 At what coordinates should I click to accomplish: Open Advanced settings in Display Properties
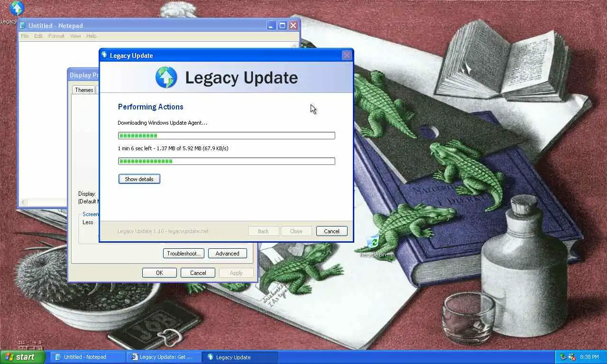click(227, 254)
